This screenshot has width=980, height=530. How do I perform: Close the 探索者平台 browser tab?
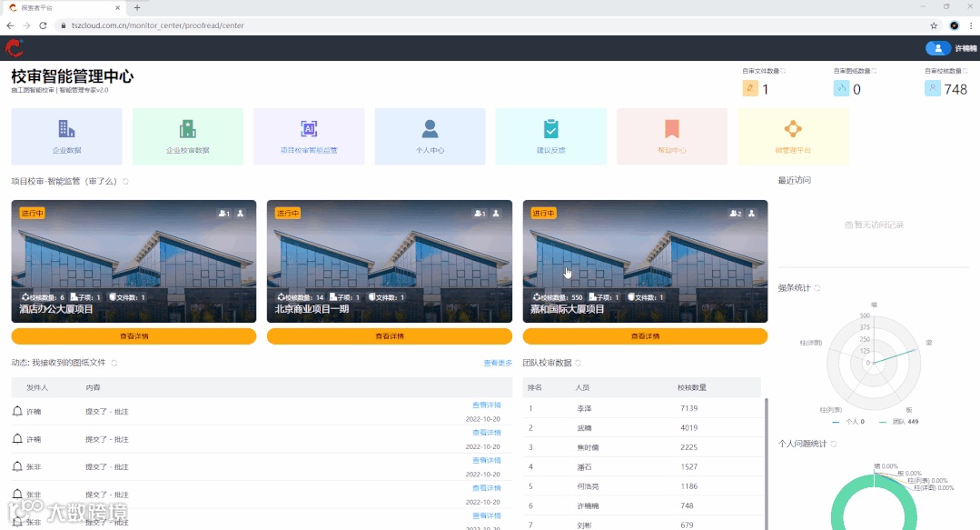[x=117, y=8]
